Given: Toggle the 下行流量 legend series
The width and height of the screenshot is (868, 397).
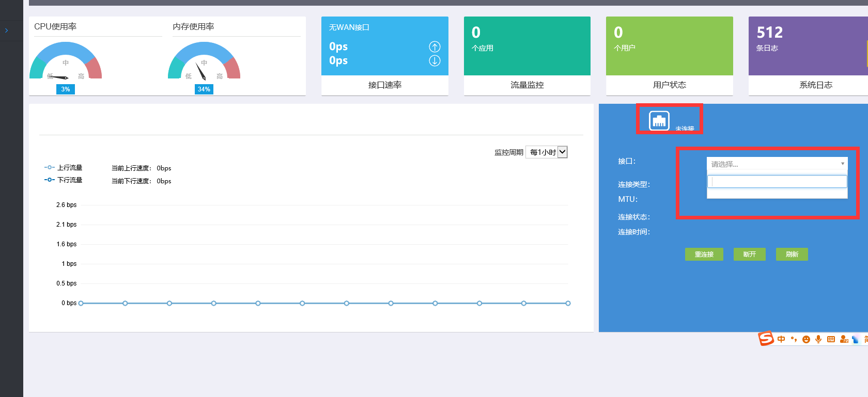Looking at the screenshot, I should click(64, 180).
